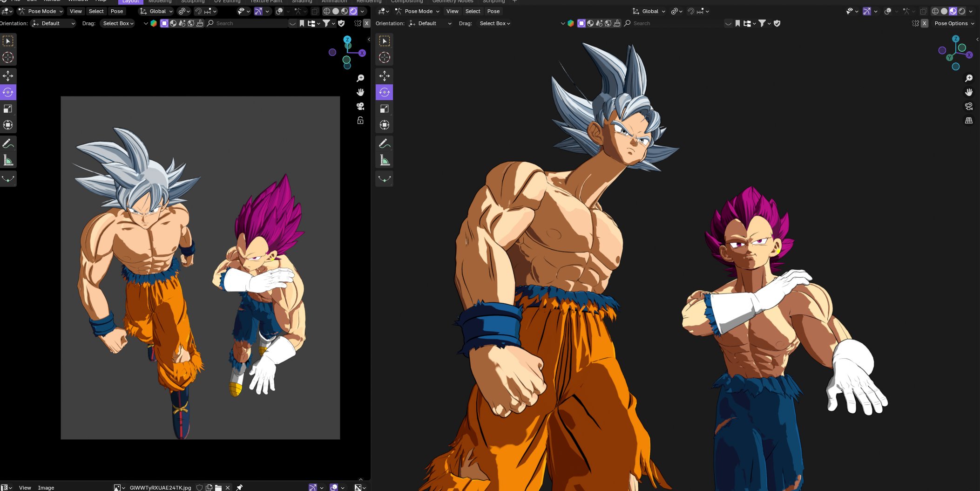Open View menu in left viewport

[x=75, y=11]
